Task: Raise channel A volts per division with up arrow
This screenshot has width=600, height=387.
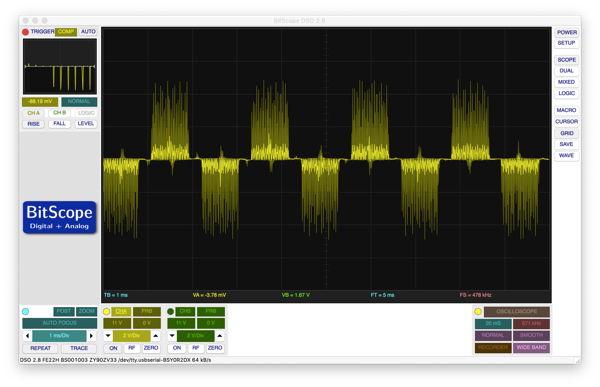Action: click(x=156, y=336)
